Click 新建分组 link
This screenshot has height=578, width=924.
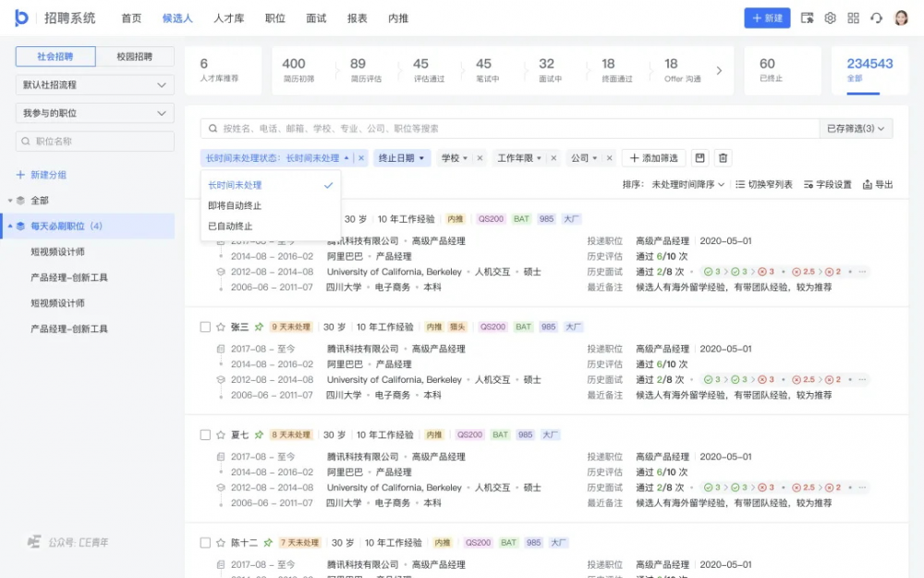point(42,175)
